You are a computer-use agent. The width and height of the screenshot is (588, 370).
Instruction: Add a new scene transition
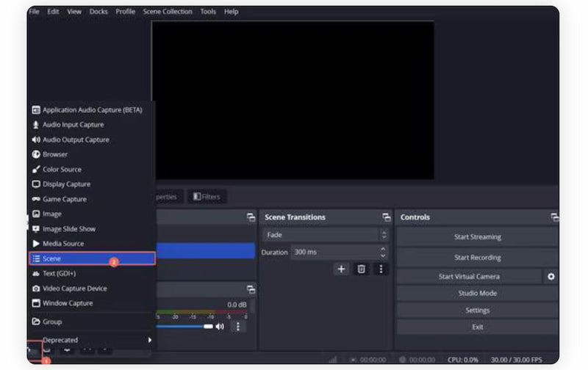pyautogui.click(x=341, y=269)
